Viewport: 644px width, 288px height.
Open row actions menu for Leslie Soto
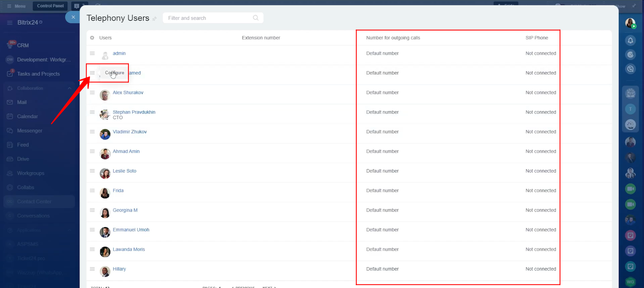[92, 171]
